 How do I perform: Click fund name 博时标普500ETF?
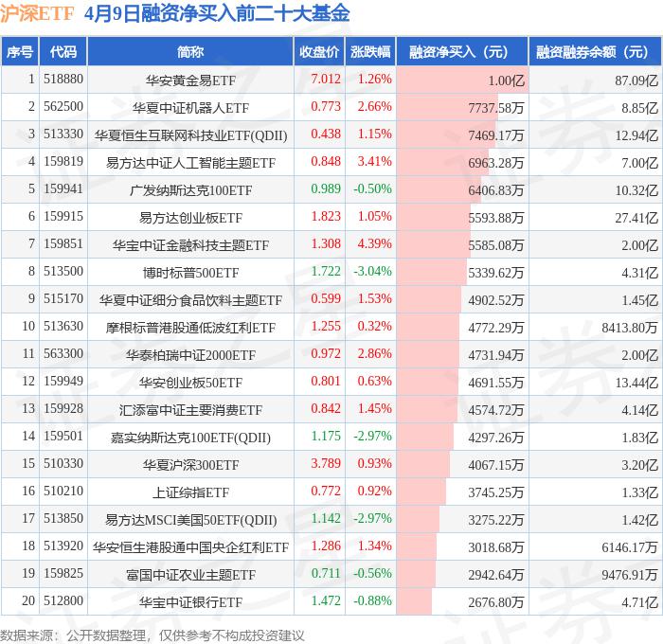coord(190,273)
